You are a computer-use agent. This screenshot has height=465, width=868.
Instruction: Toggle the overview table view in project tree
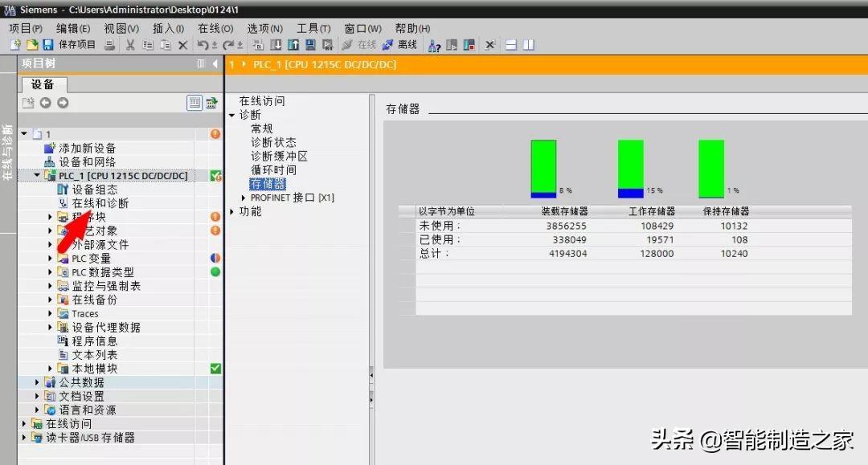pyautogui.click(x=194, y=103)
